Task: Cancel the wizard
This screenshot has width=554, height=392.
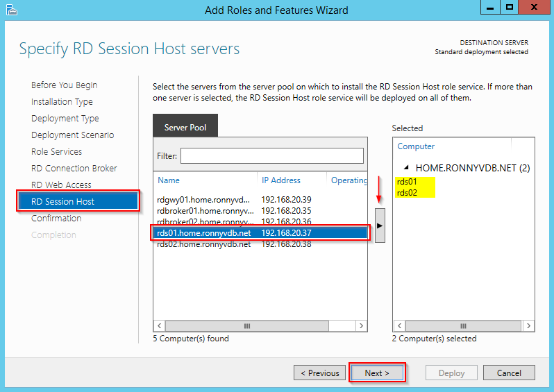Action: click(509, 373)
